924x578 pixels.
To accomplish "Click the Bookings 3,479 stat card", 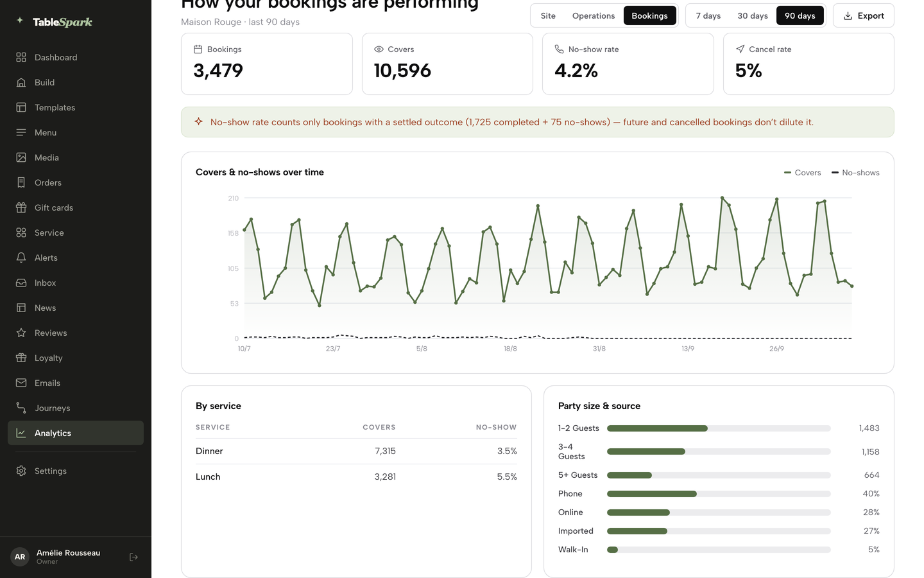I will point(267,64).
